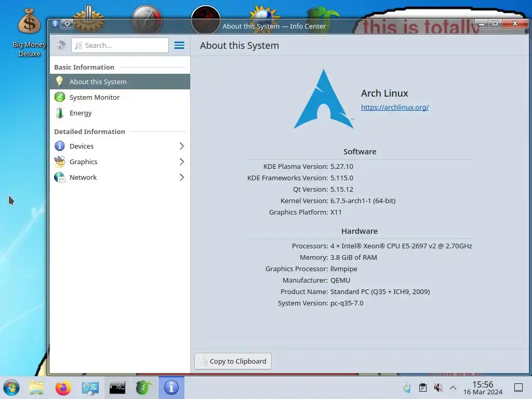This screenshot has width=532, height=399.
Task: Click the KDE Plasma Version value 5.27.10
Action: coord(342,167)
